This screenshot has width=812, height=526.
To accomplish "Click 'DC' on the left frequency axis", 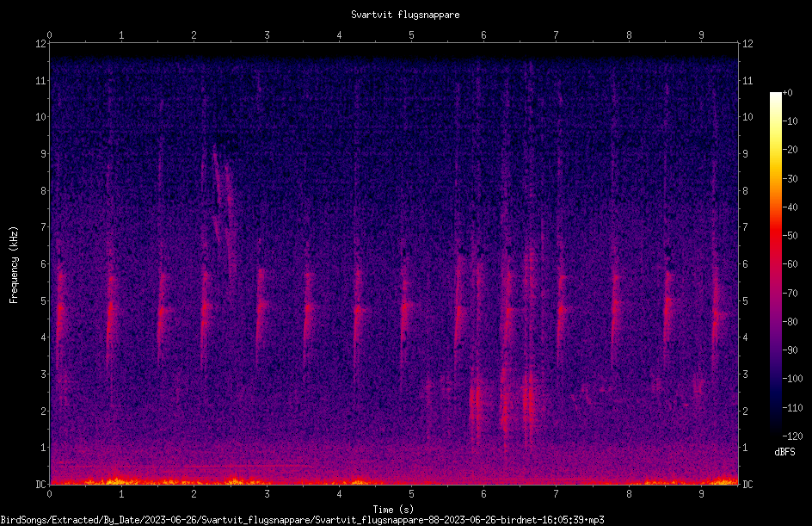I will pyautogui.click(x=40, y=485).
